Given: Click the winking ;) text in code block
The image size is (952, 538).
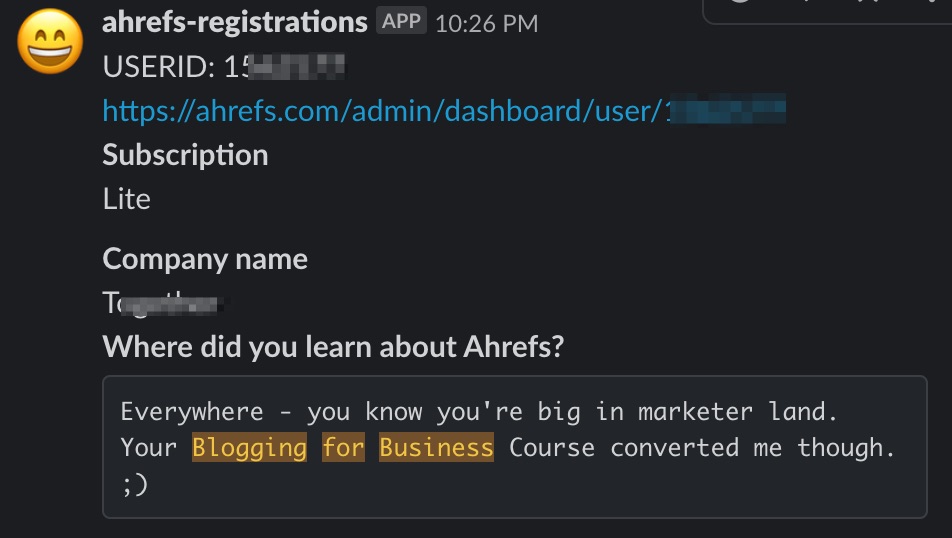Looking at the screenshot, I should 134,484.
